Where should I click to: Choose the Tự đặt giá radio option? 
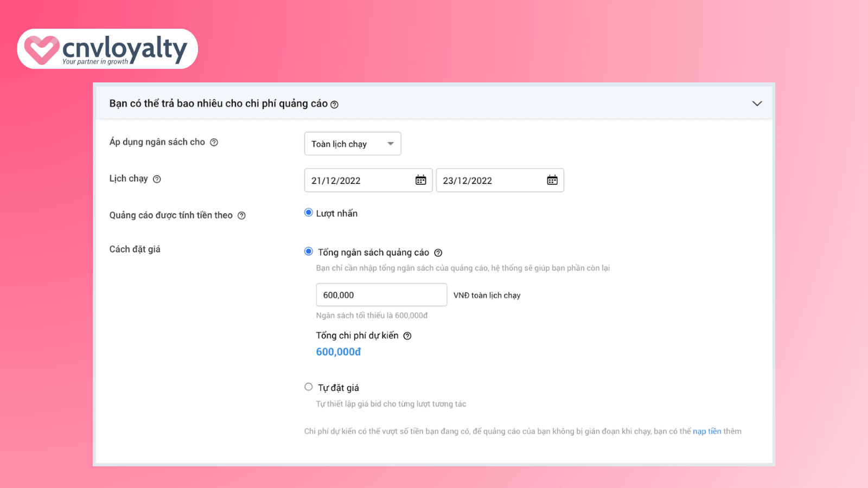(x=309, y=387)
